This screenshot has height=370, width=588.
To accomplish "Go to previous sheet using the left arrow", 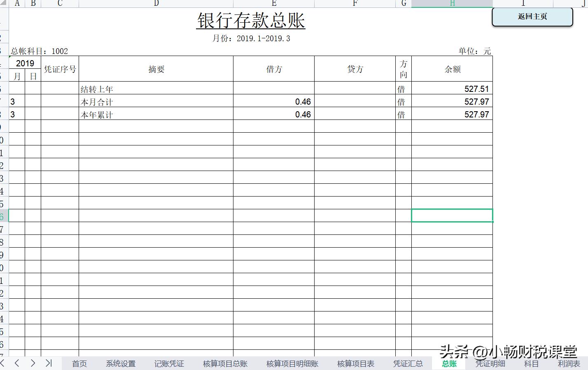I will tap(17, 363).
